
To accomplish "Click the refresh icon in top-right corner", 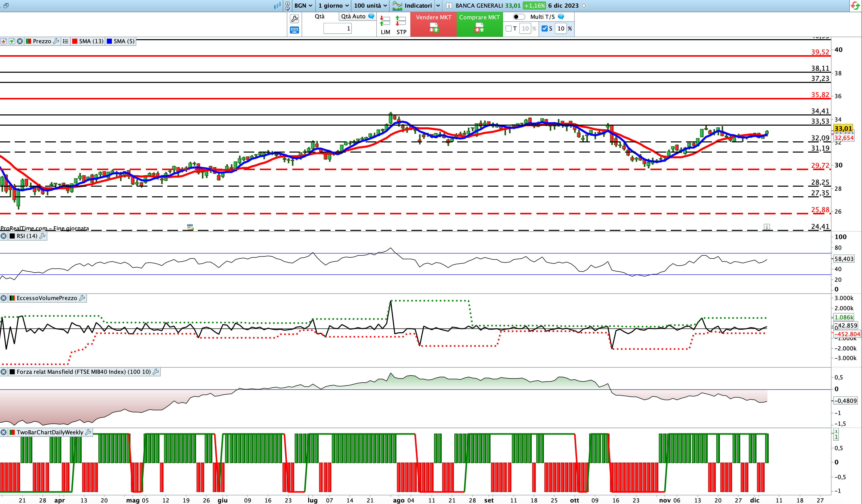I will pos(855,6).
